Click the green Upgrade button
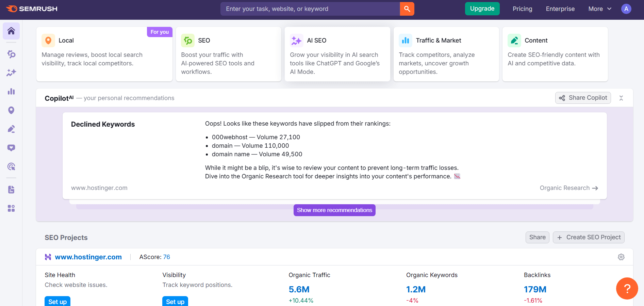This screenshot has width=644, height=306. point(482,9)
